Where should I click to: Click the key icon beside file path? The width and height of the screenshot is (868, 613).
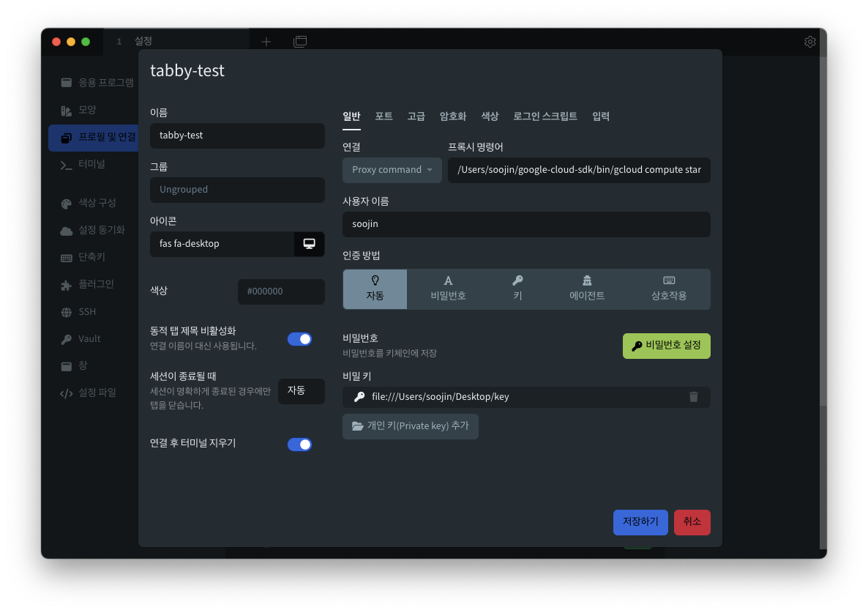coord(359,396)
